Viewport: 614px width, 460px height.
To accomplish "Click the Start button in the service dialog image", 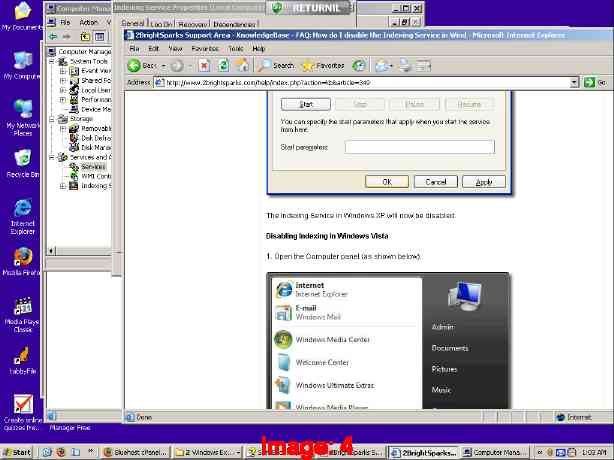I will (306, 105).
